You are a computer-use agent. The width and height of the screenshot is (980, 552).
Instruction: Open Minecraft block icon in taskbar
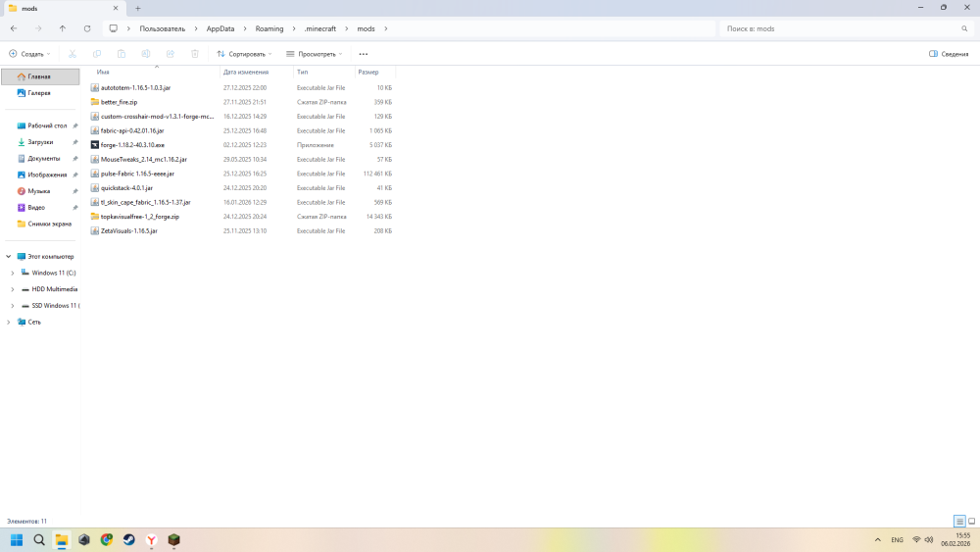(x=173, y=540)
